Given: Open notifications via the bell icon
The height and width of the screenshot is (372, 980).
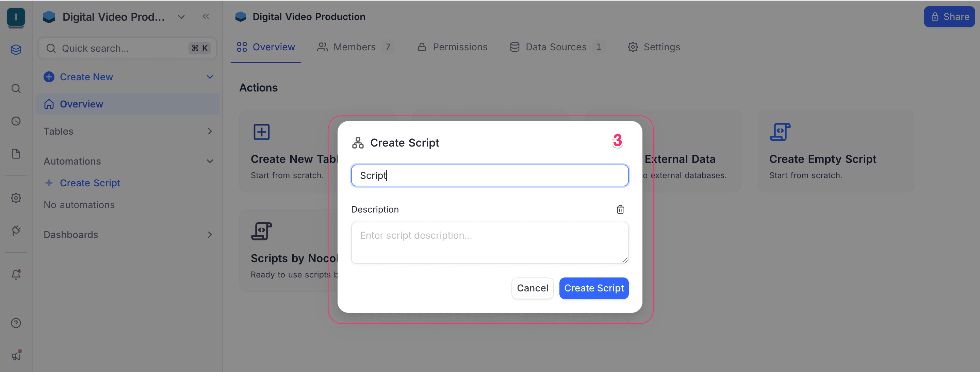Looking at the screenshot, I should [16, 274].
